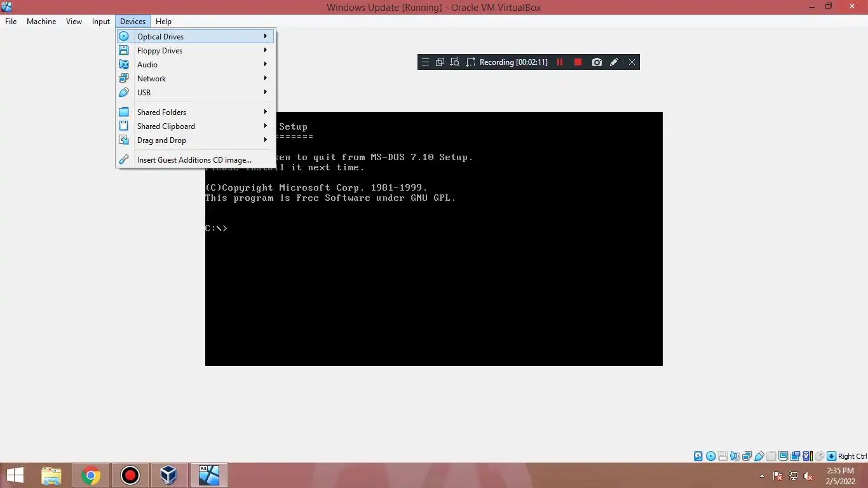This screenshot has width=868, height=488.
Task: Click the optical disc status bar icon
Action: [711, 456]
